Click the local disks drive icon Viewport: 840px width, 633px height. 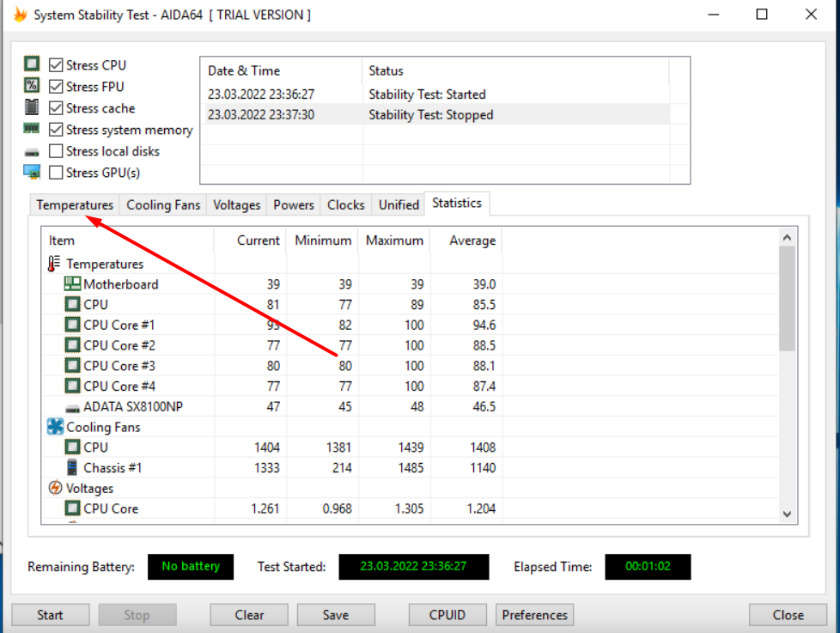[x=32, y=153]
